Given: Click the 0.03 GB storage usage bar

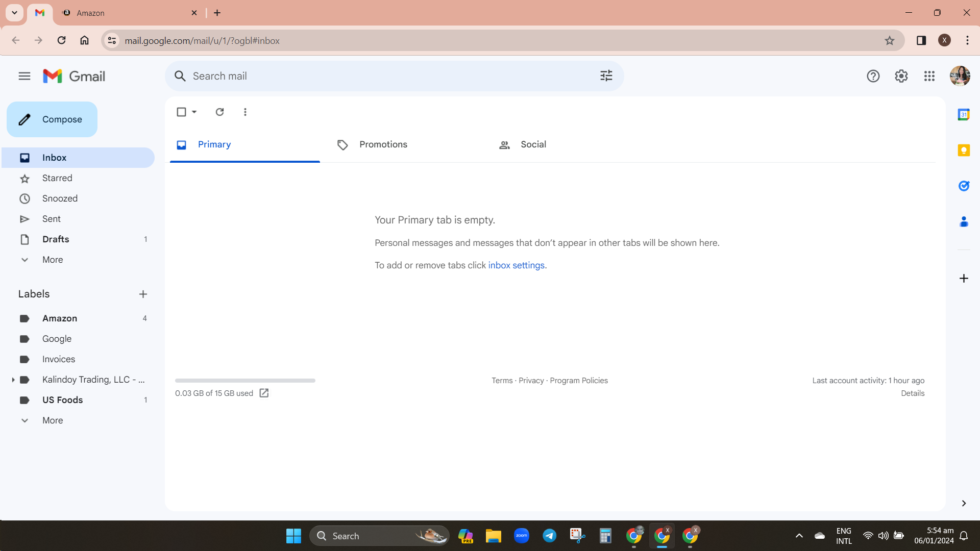Looking at the screenshot, I should pos(245,381).
